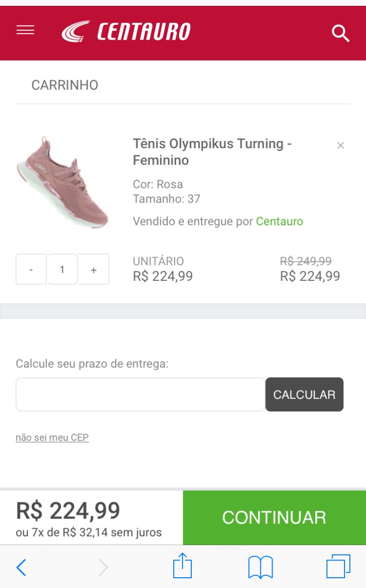Viewport: 366px width, 588px height.
Task: Increase quantity with plus button
Action: [93, 270]
